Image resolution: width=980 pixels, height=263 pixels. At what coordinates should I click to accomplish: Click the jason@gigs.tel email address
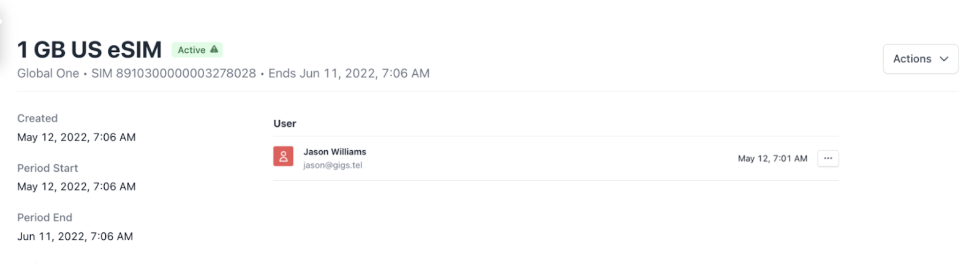(x=333, y=165)
